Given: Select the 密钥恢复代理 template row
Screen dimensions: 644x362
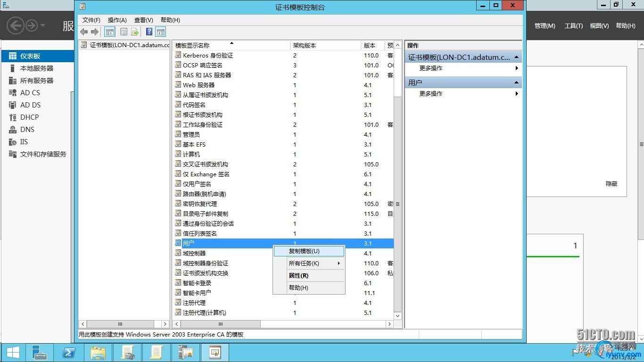Looking at the screenshot, I should [x=283, y=204].
